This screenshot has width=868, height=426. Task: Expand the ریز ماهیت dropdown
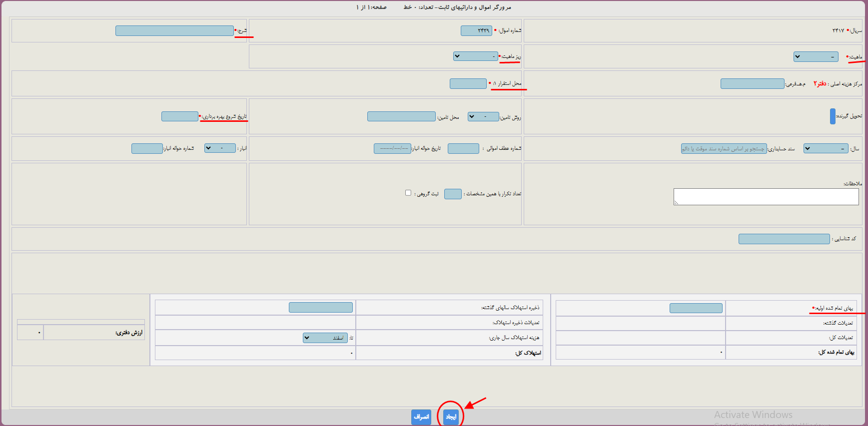click(475, 56)
